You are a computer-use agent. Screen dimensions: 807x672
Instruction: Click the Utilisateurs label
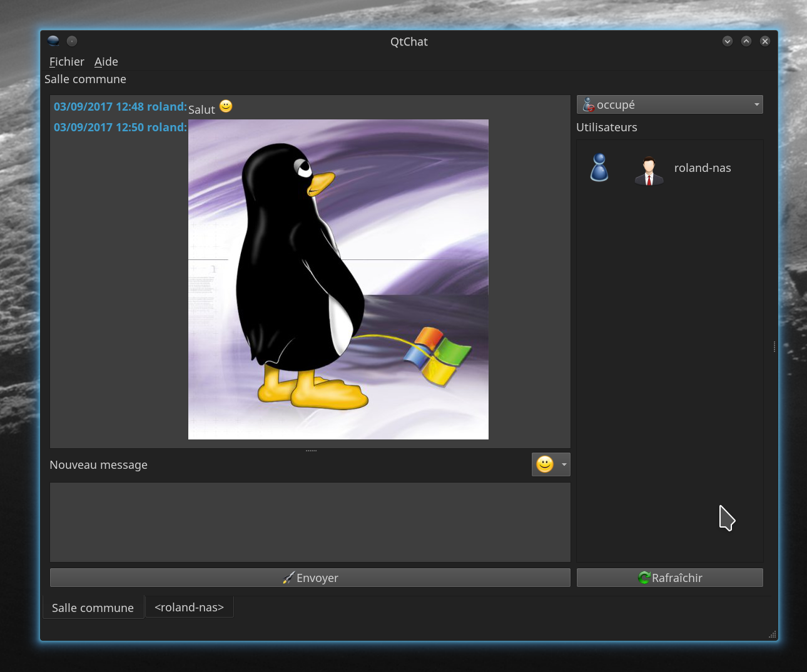(x=607, y=128)
